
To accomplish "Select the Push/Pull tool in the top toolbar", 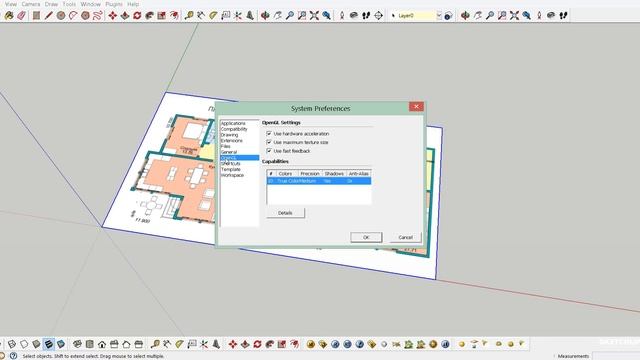I will point(125,16).
